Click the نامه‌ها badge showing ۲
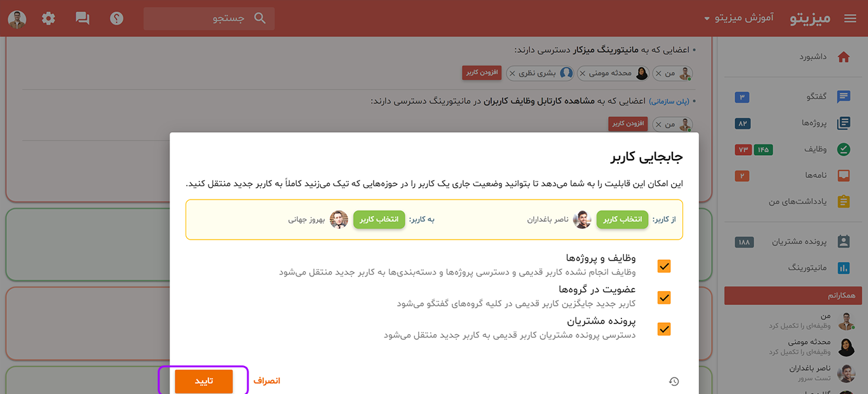Screen dimensions: 868x394 click(x=743, y=175)
